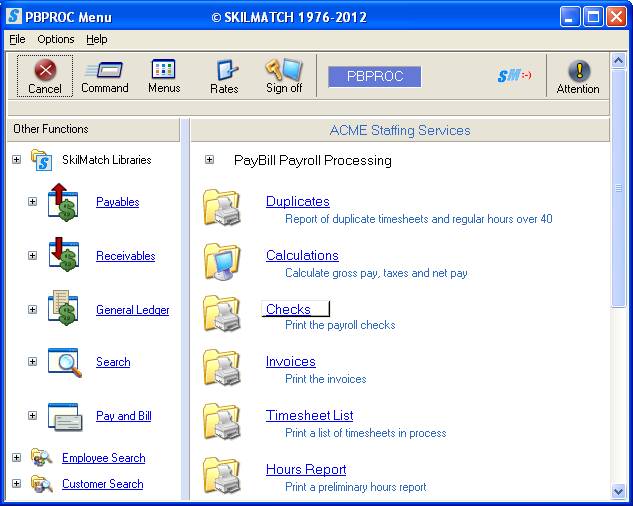Click the SkilMatch Libraries label
This screenshot has height=506, width=633.
(x=107, y=160)
